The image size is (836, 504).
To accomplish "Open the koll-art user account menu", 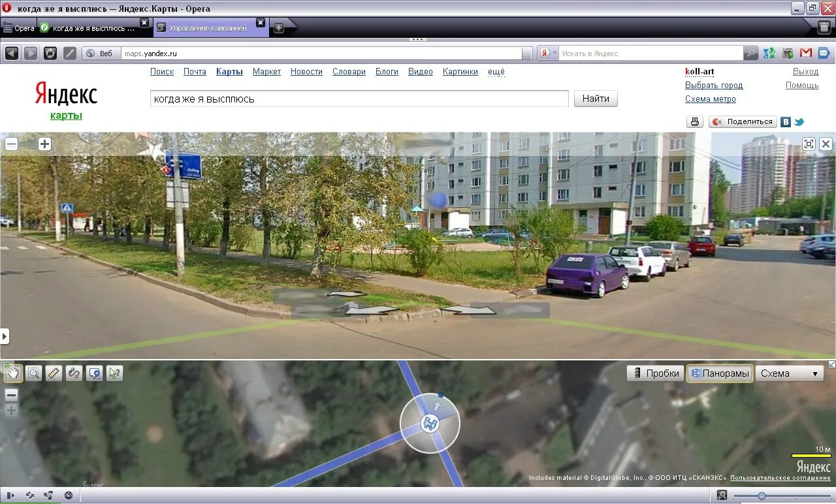I will coord(699,72).
